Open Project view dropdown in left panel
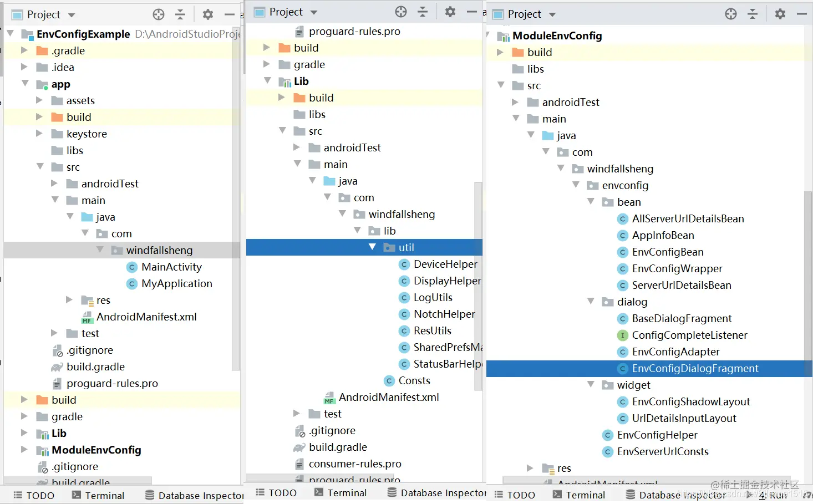This screenshot has width=813, height=504. (72, 15)
